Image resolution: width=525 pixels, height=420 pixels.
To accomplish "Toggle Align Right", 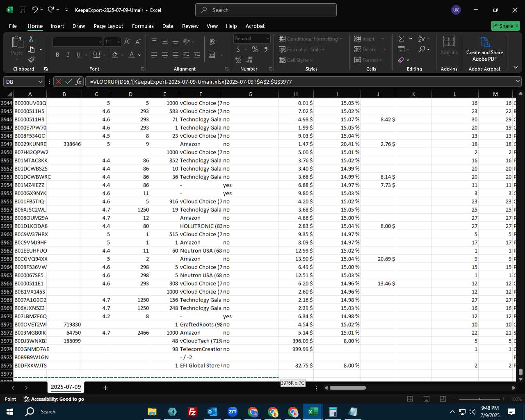I will click(x=176, y=55).
